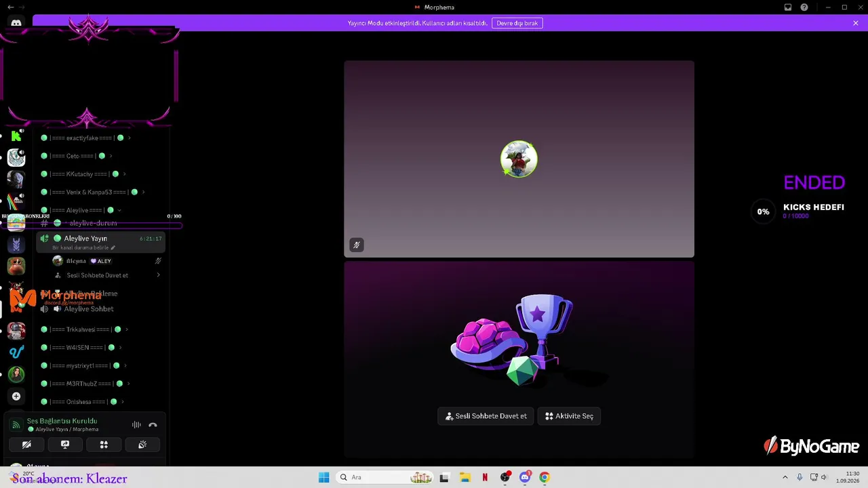The height and width of the screenshot is (488, 868).
Task: Open OBS Studio from the taskbar
Action: (505, 477)
